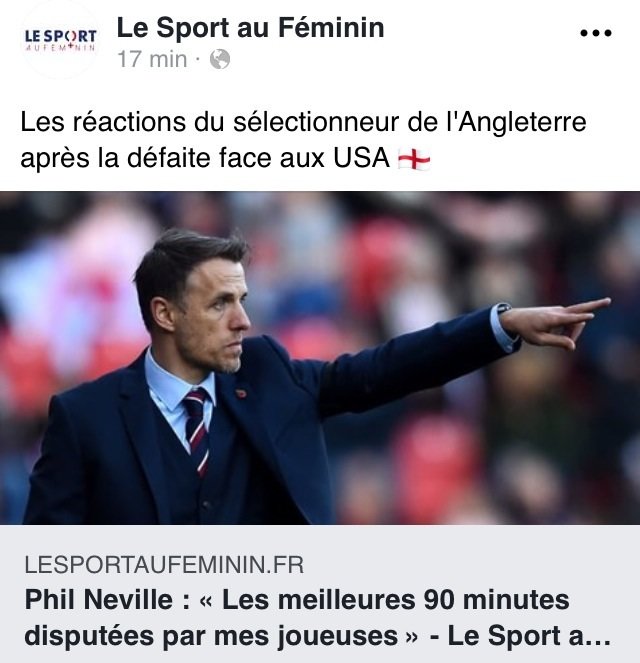Open the Le Sport au Féminin page name
Image resolution: width=640 pixels, height=663 pixels.
pos(250,27)
